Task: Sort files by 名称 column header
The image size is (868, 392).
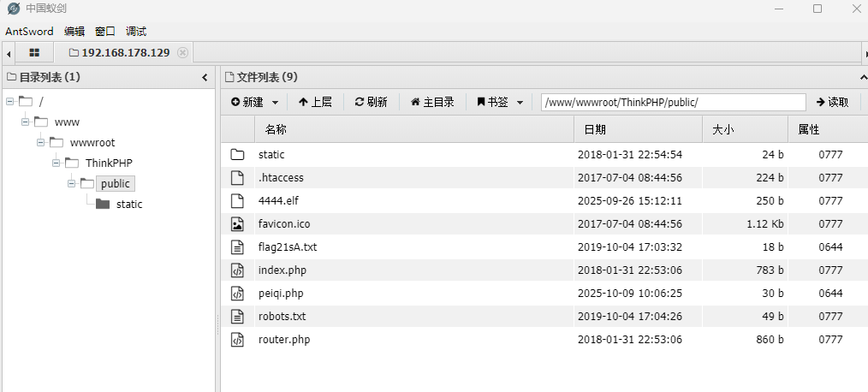Action: [414, 129]
